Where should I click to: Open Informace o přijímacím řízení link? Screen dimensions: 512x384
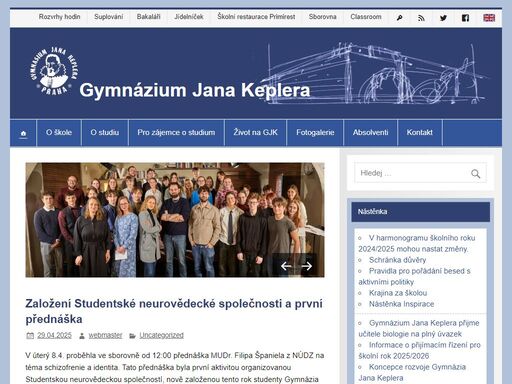click(x=419, y=350)
